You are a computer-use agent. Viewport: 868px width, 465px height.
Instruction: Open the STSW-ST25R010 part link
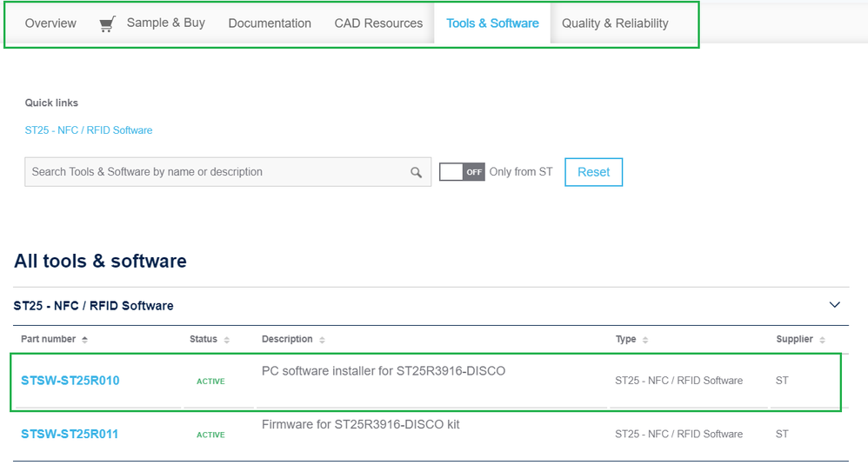coord(70,381)
